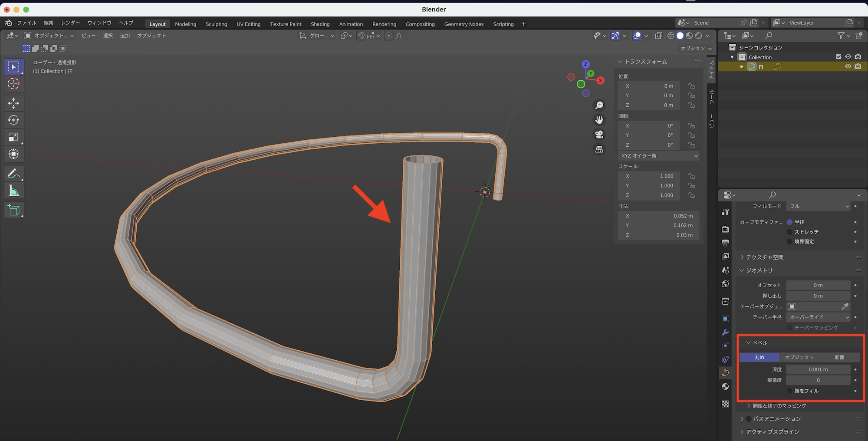Open the XYZ オイラー角 rotation mode dropdown

[659, 156]
